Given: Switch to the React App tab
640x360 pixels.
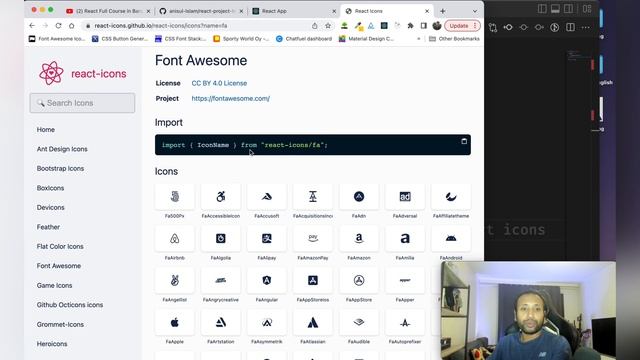Looking at the screenshot, I should point(294,11).
